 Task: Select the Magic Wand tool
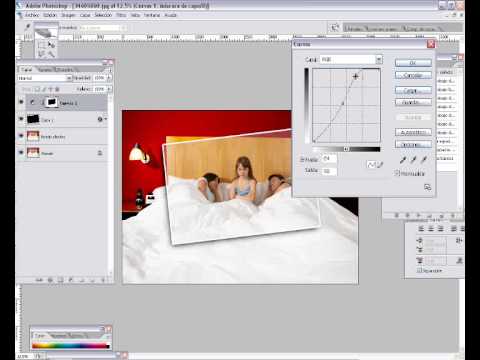pos(51,54)
